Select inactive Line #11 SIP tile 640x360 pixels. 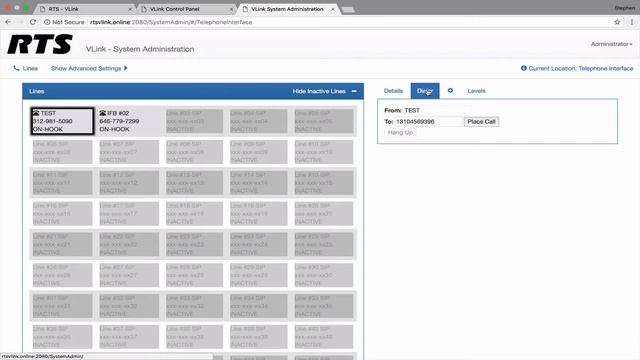click(62, 183)
